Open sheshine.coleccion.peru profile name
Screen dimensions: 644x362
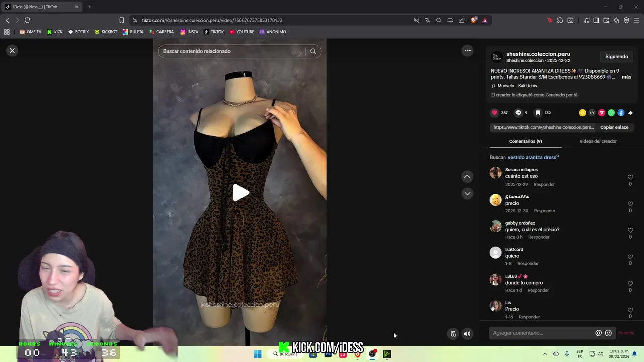pos(538,54)
